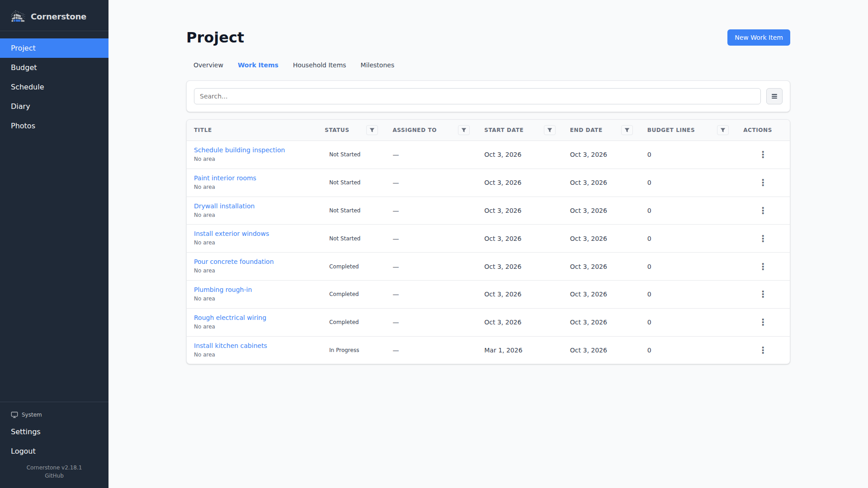Open actions menu for Schedule building inspection
This screenshot has width=868, height=488.
coord(763,155)
